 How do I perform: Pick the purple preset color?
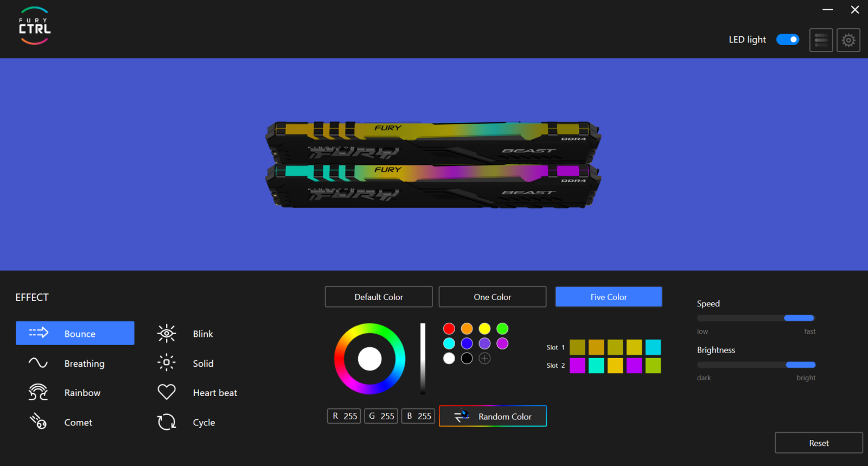485,343
